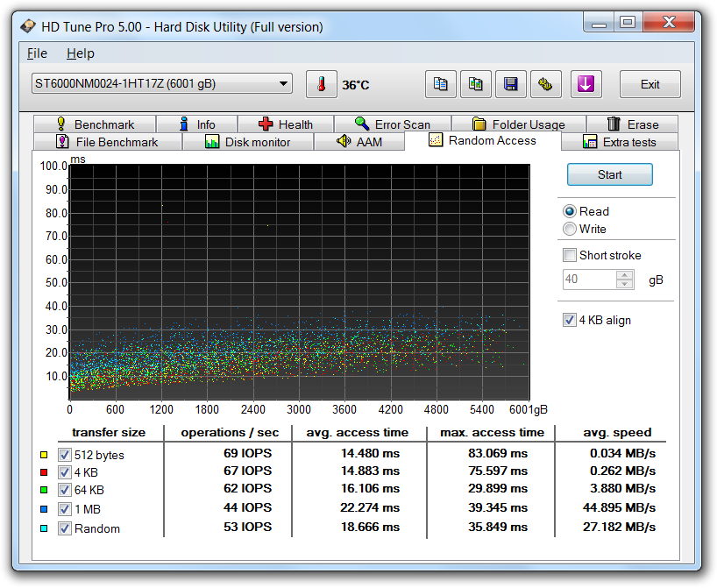The image size is (717, 588).
Task: Expand the ST6000NM0024 drive selection dropdown
Action: [283, 84]
